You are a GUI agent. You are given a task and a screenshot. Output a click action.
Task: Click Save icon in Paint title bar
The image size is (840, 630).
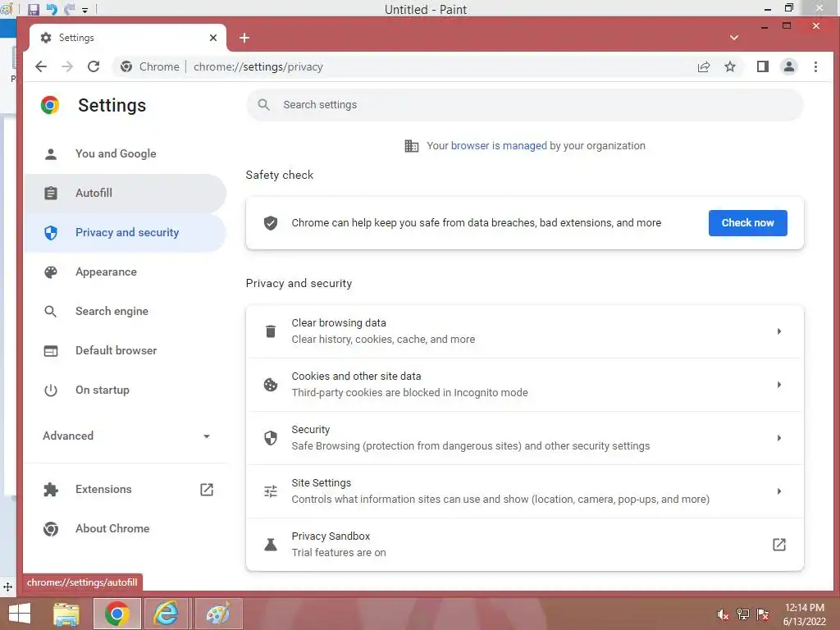[34, 9]
